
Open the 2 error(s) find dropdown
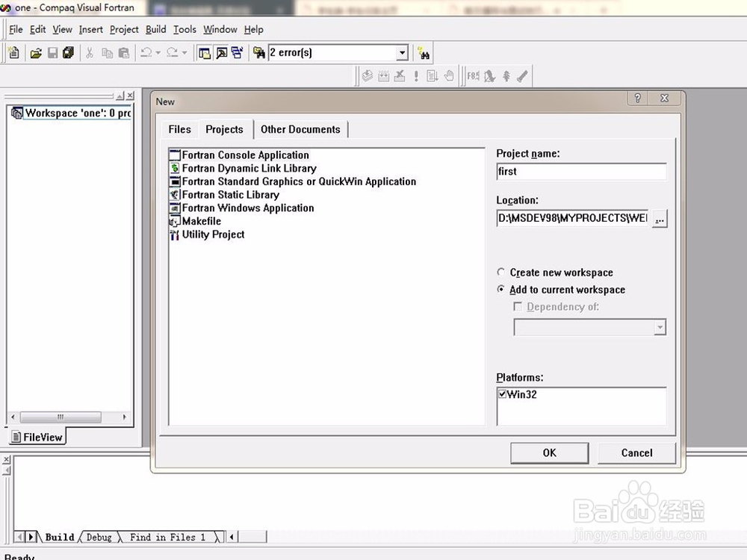click(x=403, y=52)
